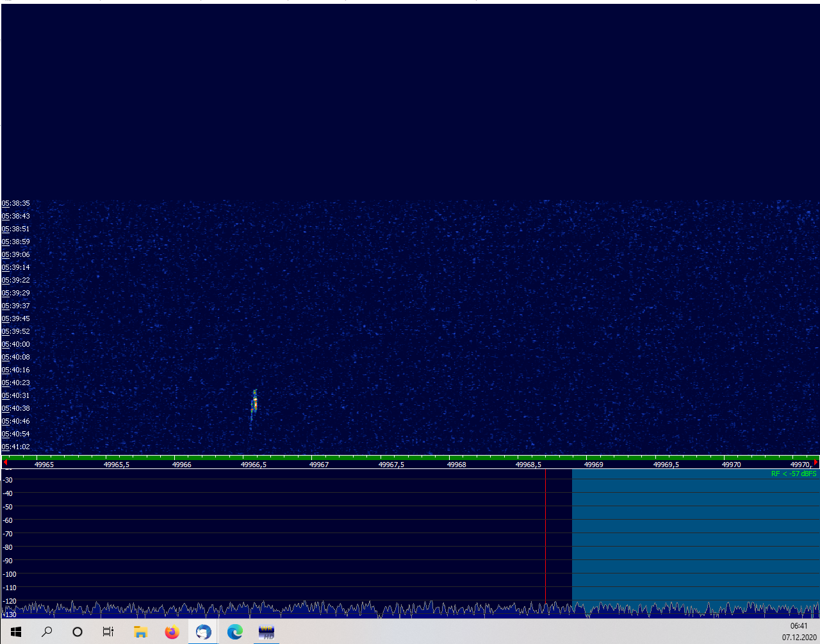Viewport: 820px width, 644px height.
Task: Click the 49966,5 frequency label
Action: point(254,465)
